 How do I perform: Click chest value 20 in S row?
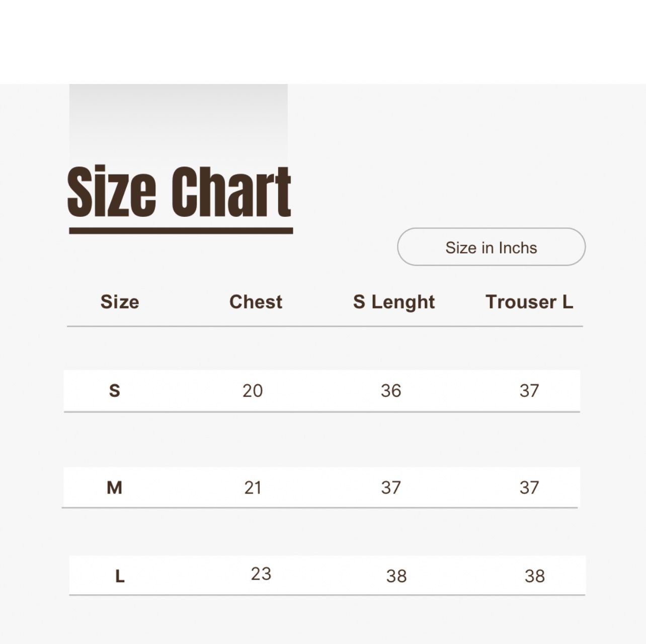253,390
